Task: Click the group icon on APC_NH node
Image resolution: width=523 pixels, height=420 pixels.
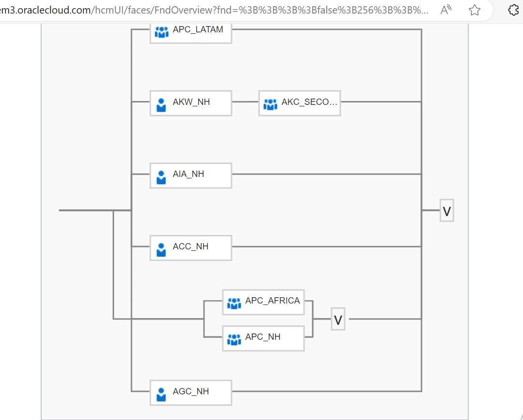Action: click(x=234, y=338)
